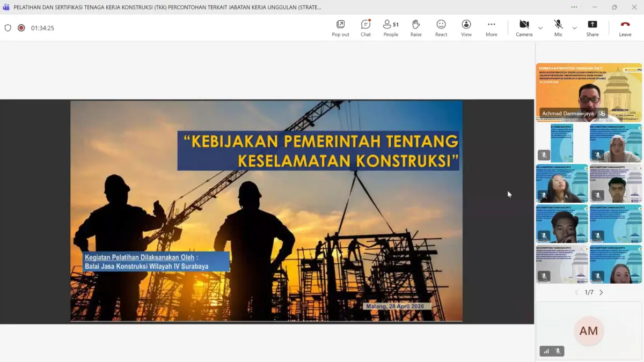Share your screen content
Viewport: 644px width, 362px height.
592,28
